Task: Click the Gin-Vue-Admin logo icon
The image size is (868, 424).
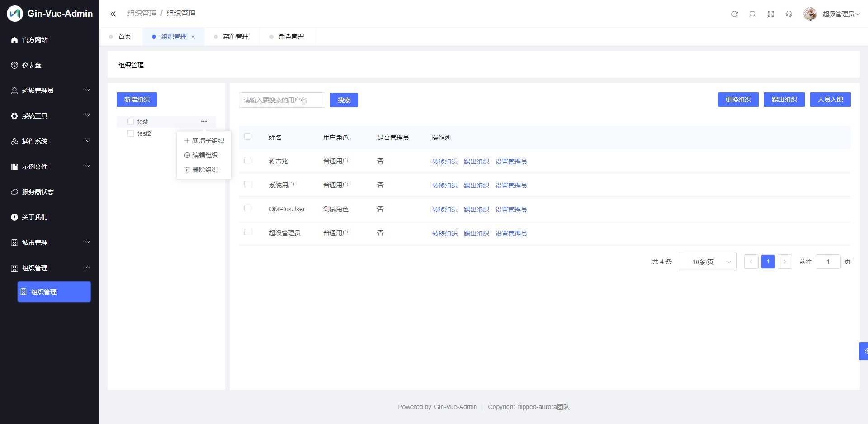Action: click(15, 14)
